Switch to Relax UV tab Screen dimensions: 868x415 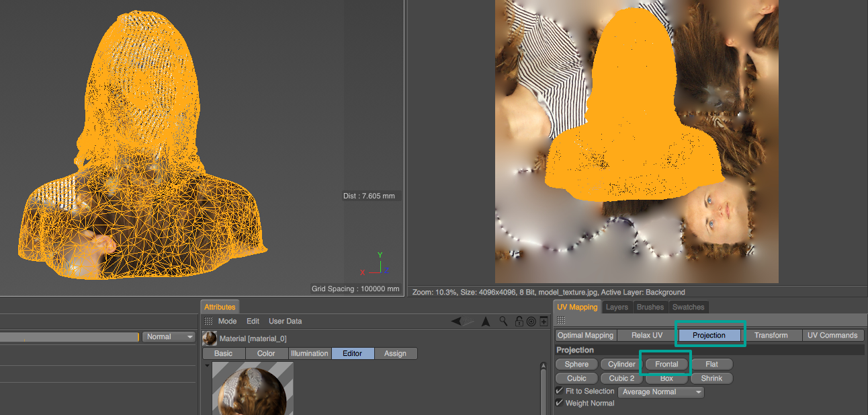[647, 335]
